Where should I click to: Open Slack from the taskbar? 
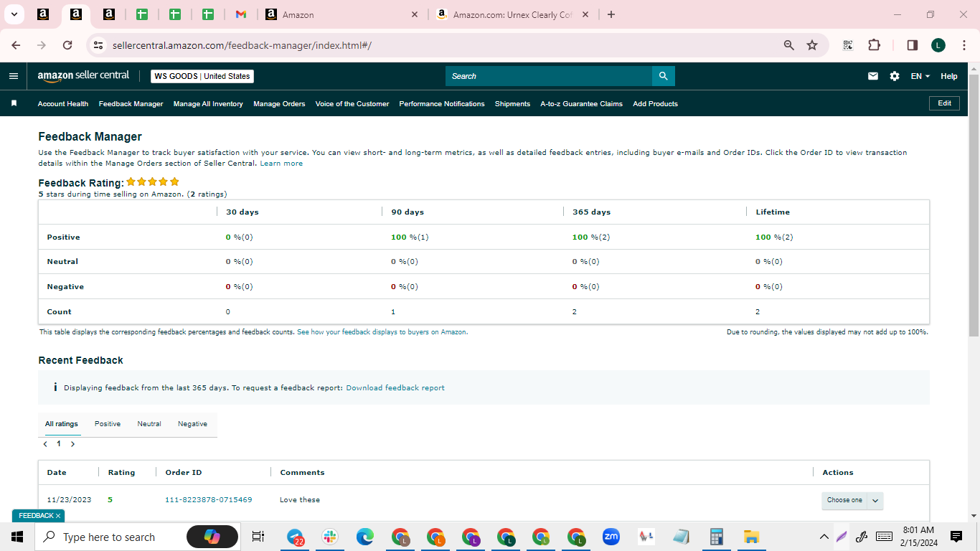pyautogui.click(x=330, y=537)
